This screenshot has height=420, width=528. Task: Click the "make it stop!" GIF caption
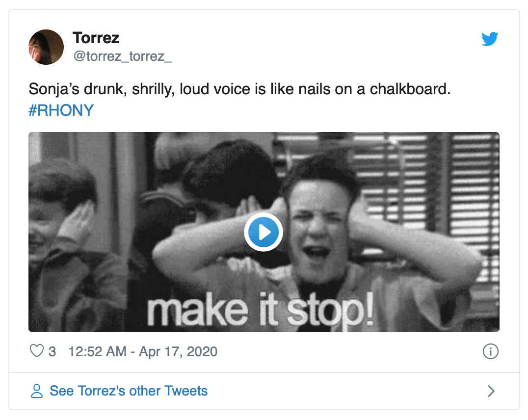coord(260,310)
